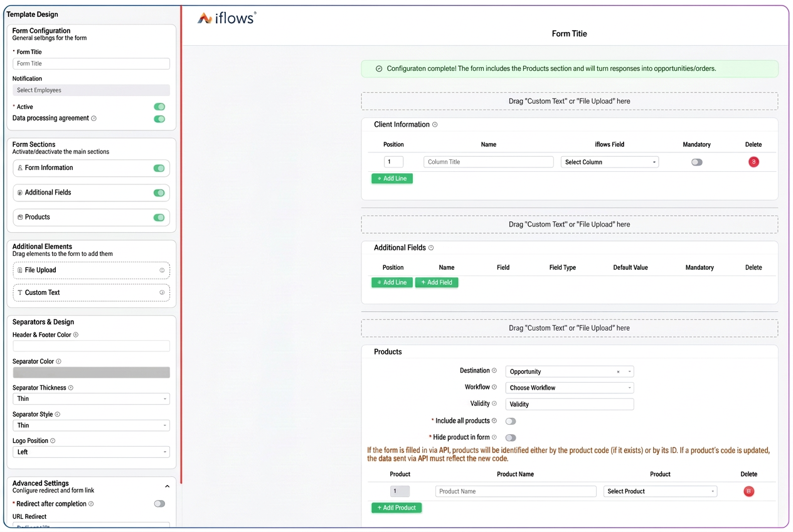Delete the product row
This screenshot has height=532, width=793.
748,491
